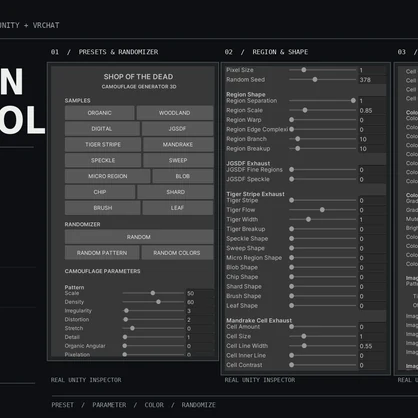Adjust the Sweep Shape slider
Viewport: 418px width, 418px height.
click(x=323, y=248)
